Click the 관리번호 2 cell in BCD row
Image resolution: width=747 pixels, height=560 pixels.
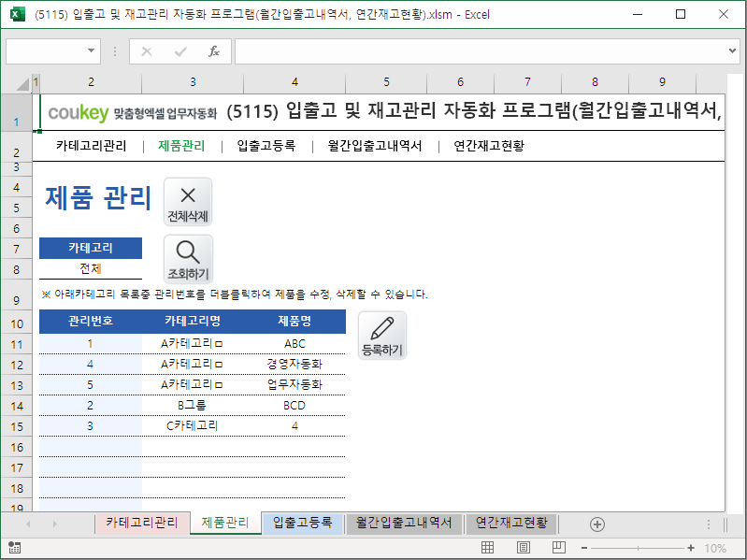(x=91, y=405)
